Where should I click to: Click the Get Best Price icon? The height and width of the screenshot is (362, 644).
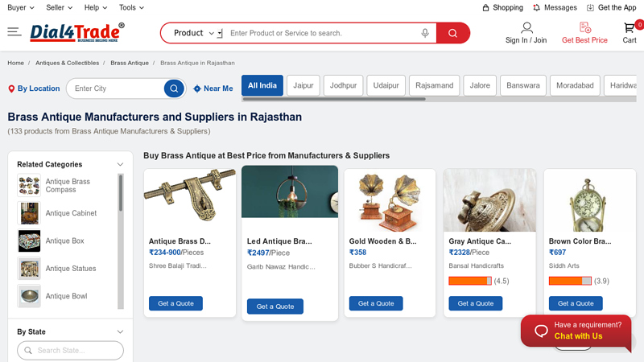(585, 27)
